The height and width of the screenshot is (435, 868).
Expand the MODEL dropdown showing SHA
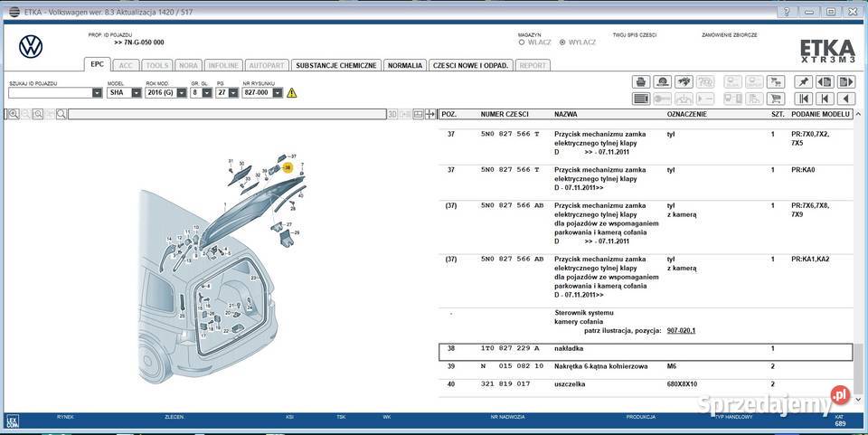137,92
